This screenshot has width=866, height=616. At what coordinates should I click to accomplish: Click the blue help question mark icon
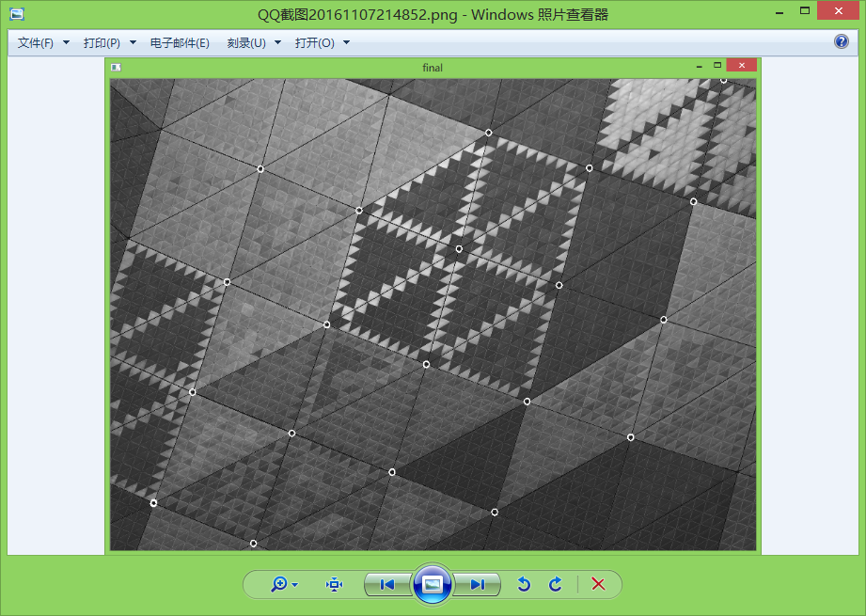(842, 41)
